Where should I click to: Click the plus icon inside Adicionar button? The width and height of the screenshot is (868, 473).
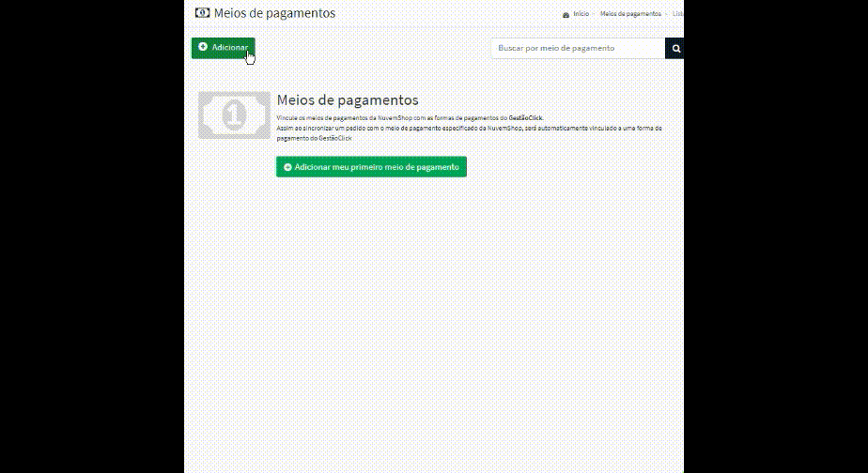tap(203, 47)
